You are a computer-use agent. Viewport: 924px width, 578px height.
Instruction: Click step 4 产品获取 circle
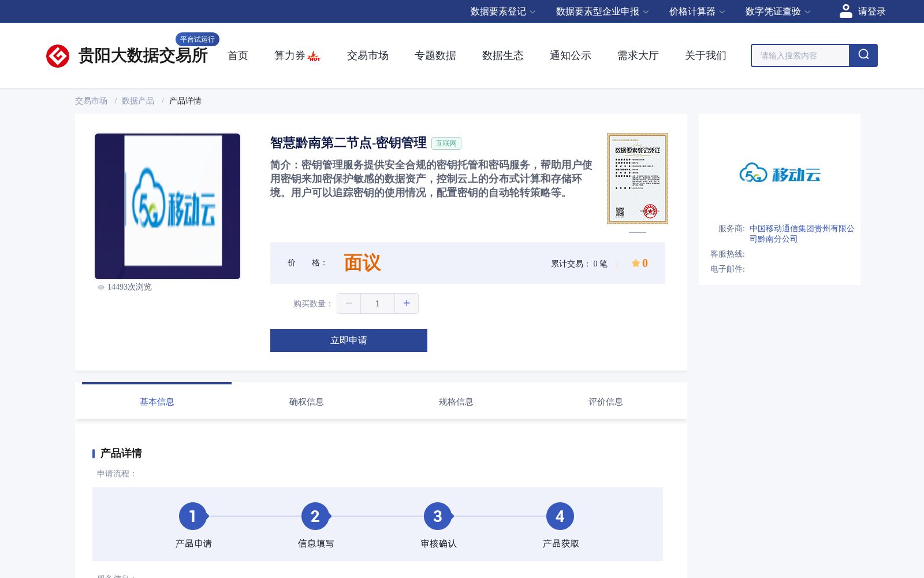[560, 516]
